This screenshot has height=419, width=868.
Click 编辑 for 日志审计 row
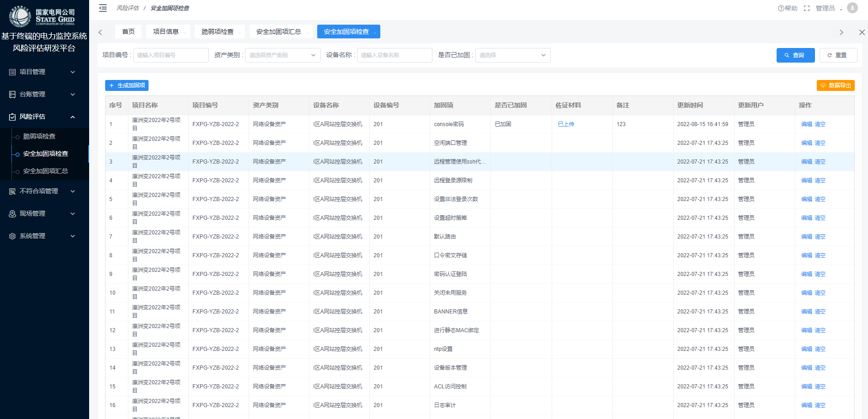(x=807, y=405)
